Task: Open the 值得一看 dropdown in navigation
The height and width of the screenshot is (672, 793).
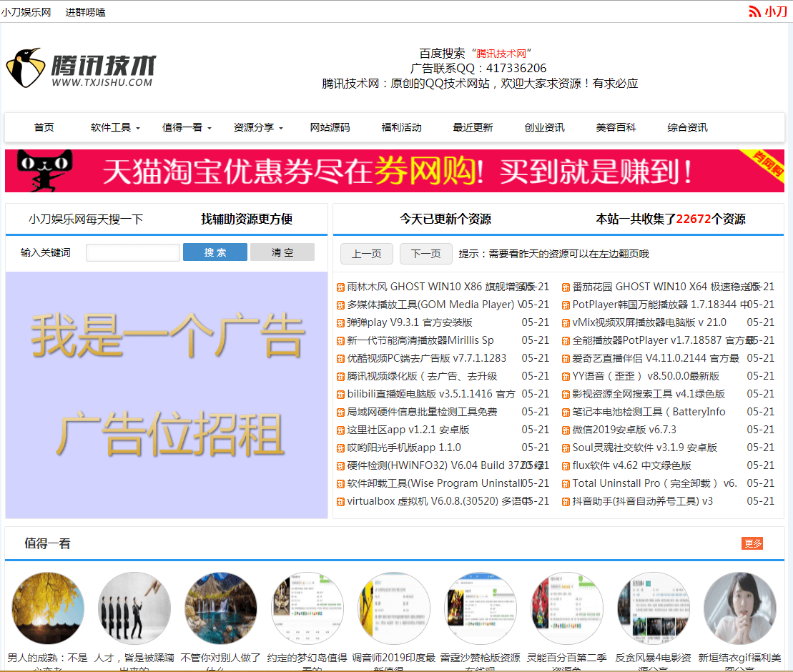Action: pos(182,127)
